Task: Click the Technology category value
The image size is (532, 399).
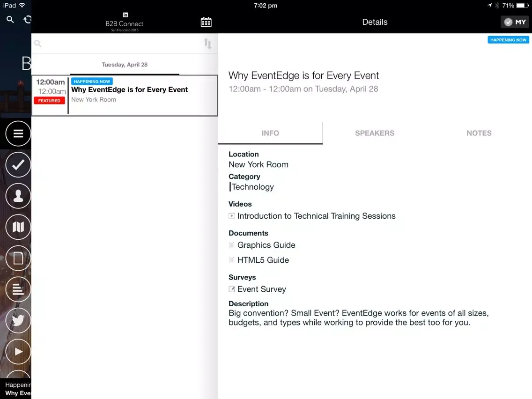Action: coord(253,187)
